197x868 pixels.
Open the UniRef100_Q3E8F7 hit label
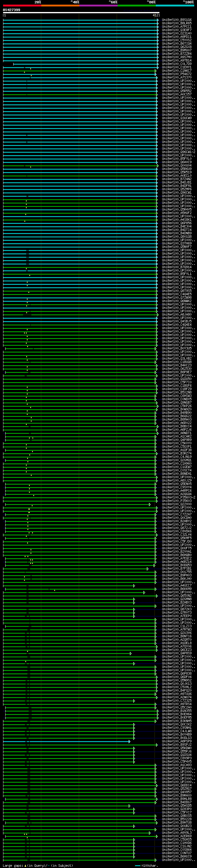(177, 30)
